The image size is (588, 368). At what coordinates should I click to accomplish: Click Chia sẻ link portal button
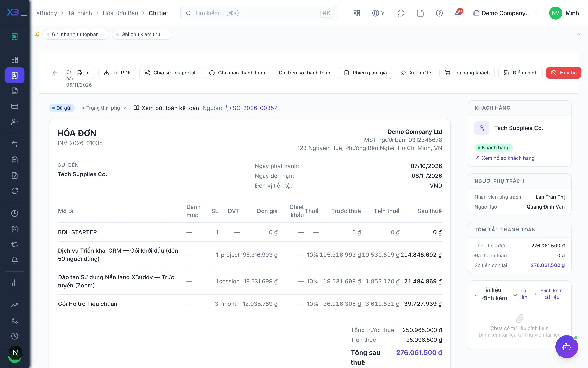[x=170, y=73]
